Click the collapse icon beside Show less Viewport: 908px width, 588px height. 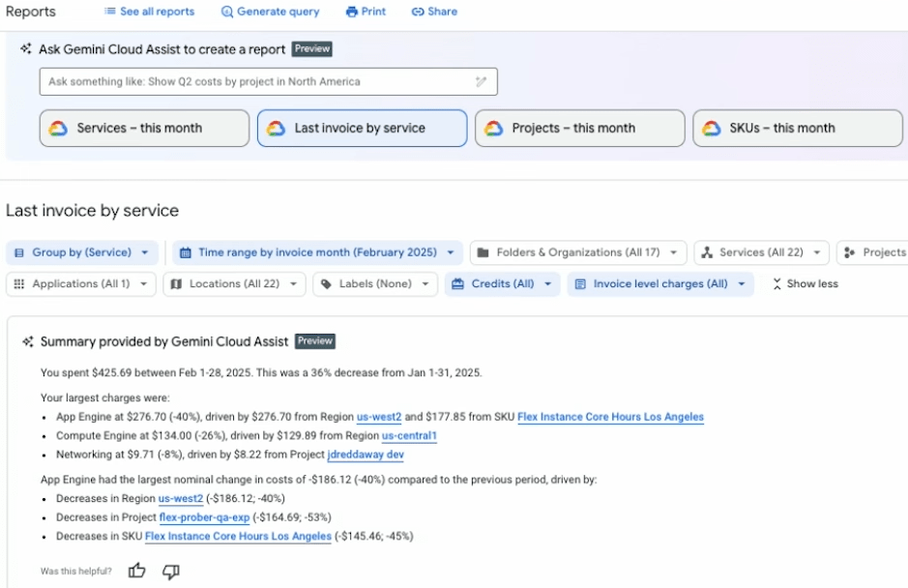[x=777, y=284]
